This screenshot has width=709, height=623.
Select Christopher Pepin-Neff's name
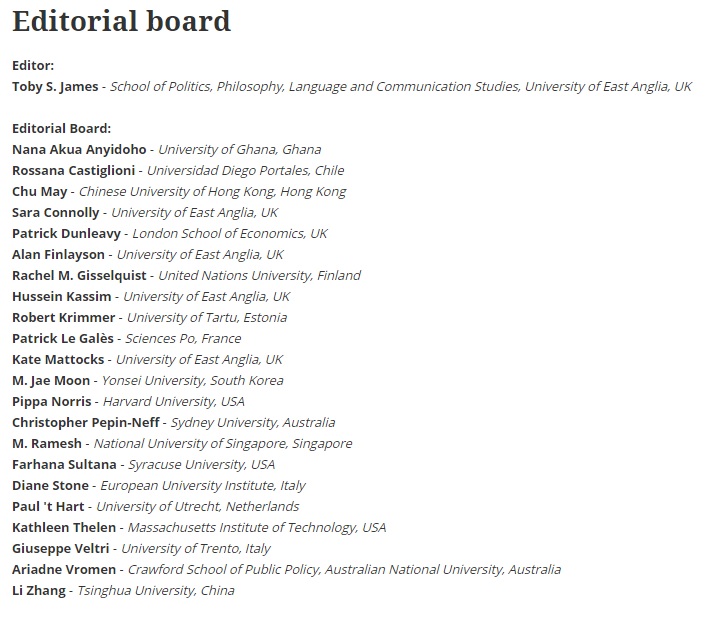85,423
